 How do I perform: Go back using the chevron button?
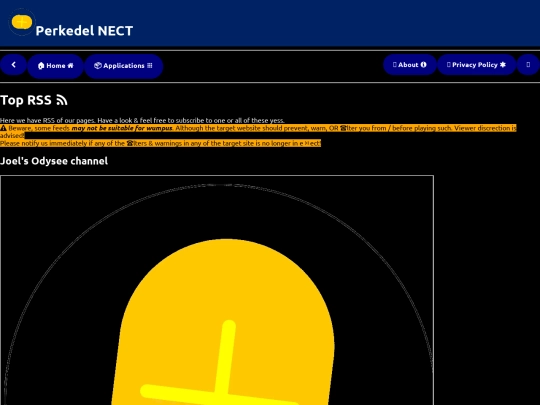point(13,65)
